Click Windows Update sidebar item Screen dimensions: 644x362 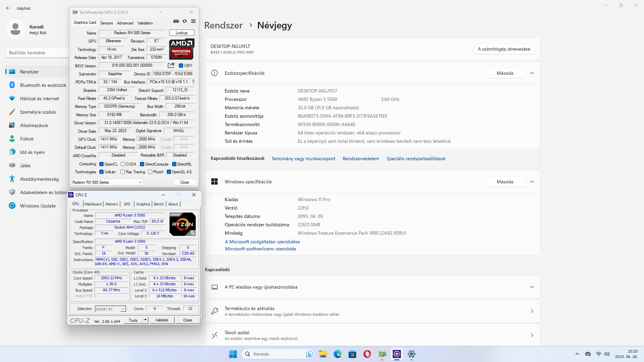coord(38,206)
